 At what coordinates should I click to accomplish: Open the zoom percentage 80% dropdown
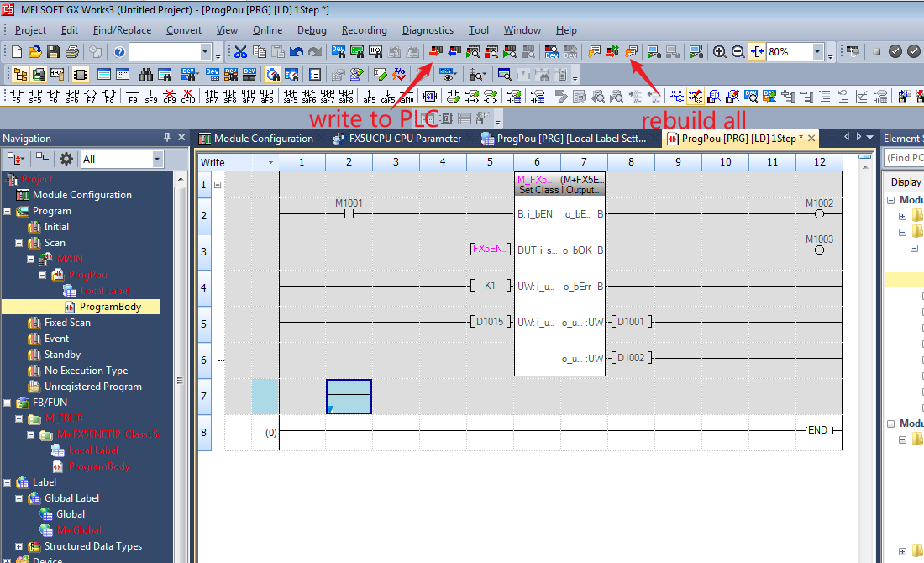[x=817, y=52]
